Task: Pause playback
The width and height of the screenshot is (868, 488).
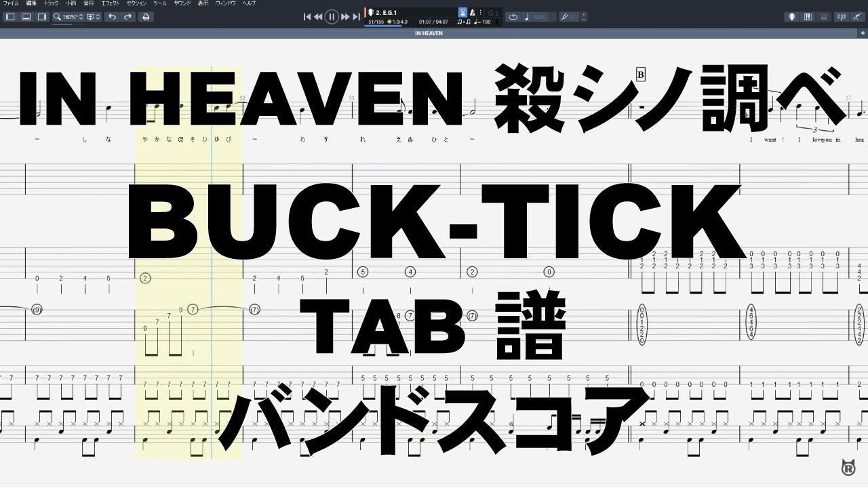Action: pyautogui.click(x=332, y=17)
